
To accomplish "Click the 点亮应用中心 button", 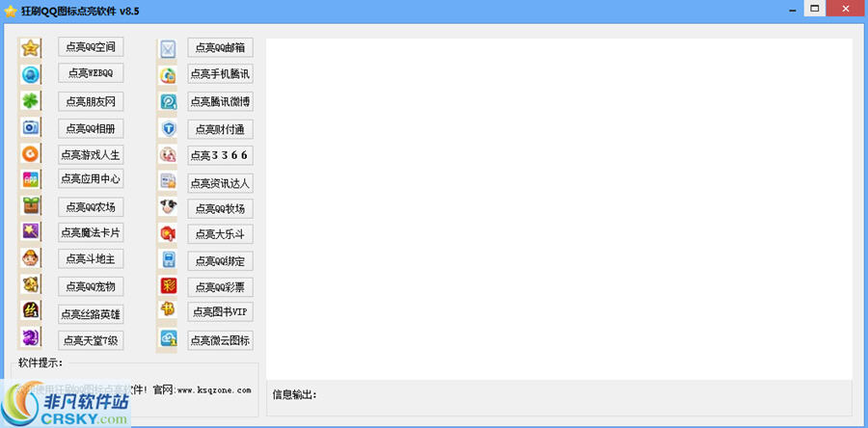I will coord(91,178).
